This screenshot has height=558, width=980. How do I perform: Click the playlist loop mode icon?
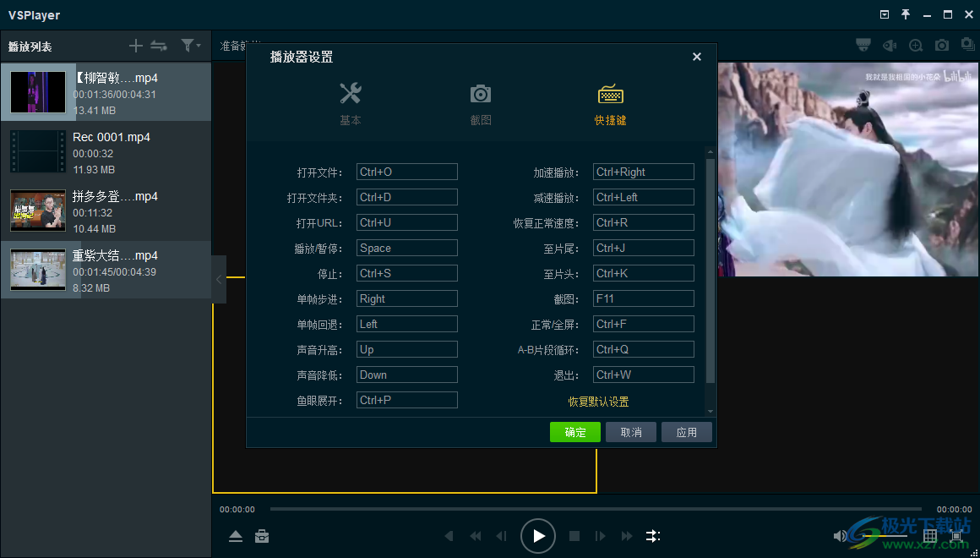(159, 46)
